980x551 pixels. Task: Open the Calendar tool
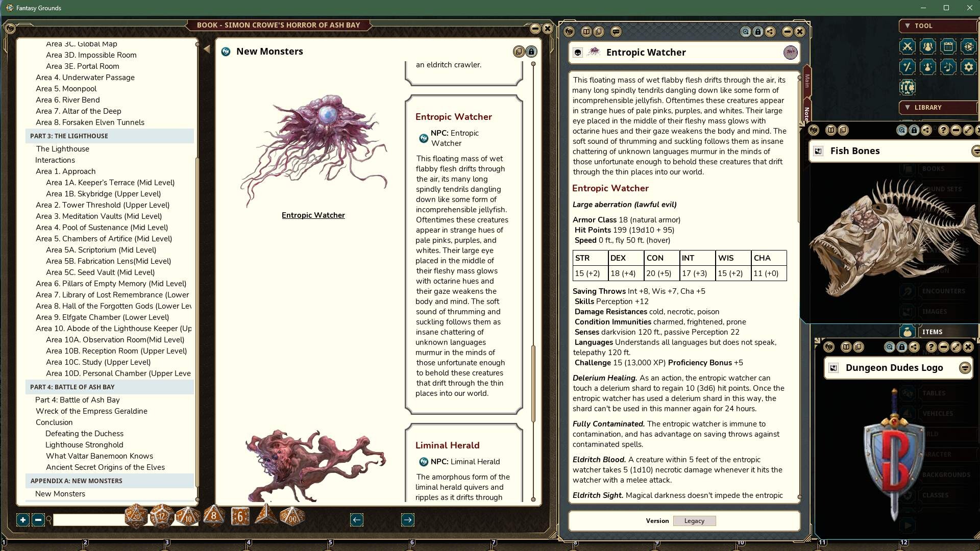(x=948, y=46)
